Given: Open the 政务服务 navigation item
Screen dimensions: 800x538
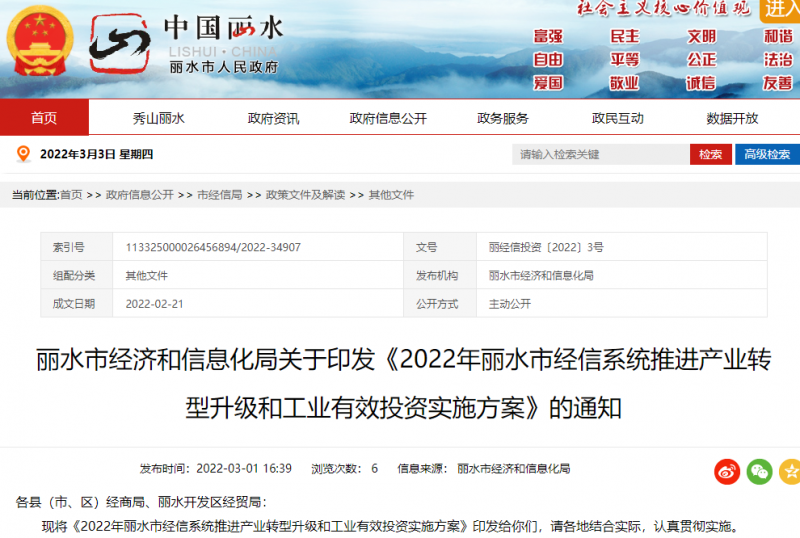Looking at the screenshot, I should coord(503,118).
